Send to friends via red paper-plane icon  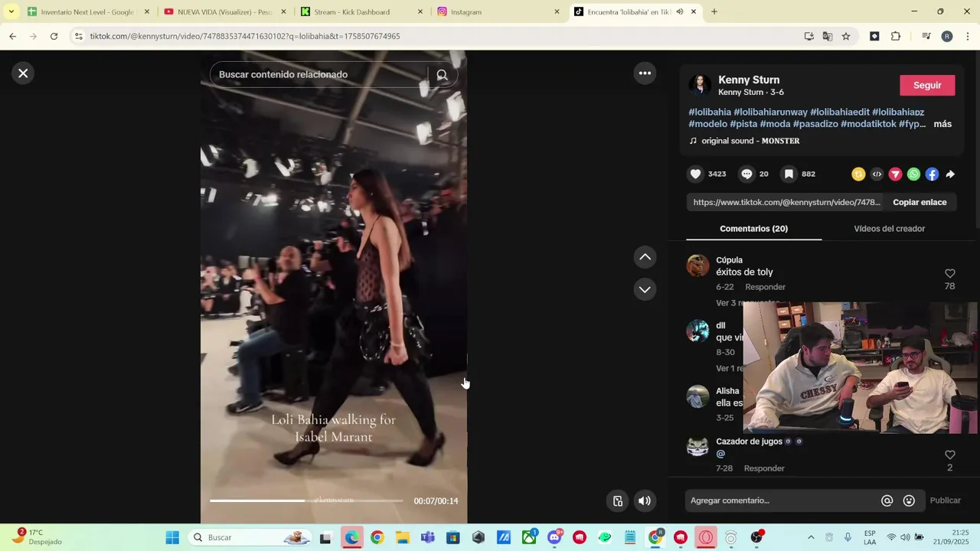[895, 174]
